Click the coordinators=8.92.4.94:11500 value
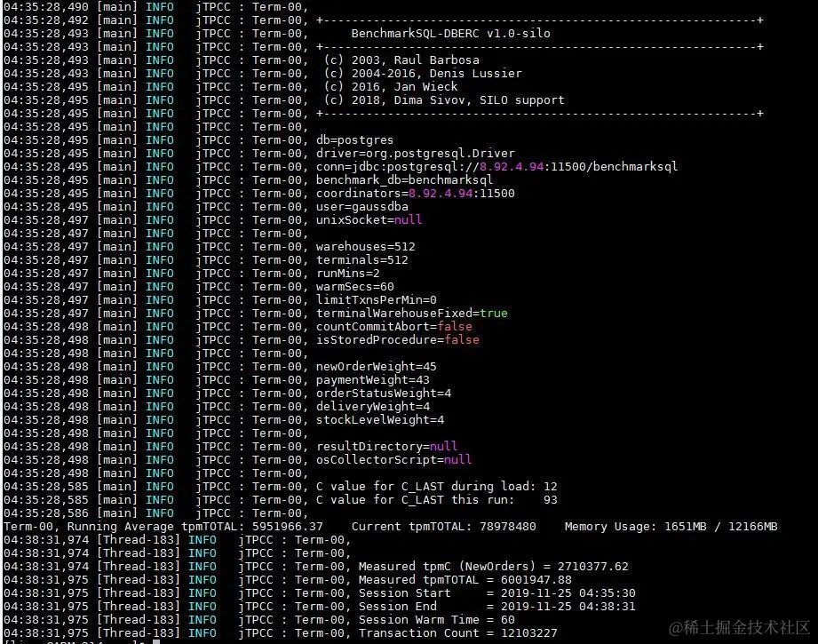818x644 pixels. (416, 193)
